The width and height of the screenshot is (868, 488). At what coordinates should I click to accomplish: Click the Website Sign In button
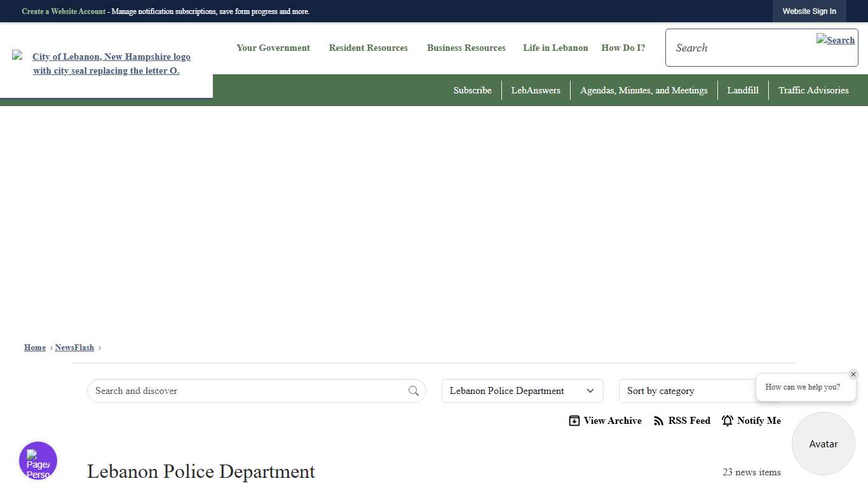click(x=809, y=11)
